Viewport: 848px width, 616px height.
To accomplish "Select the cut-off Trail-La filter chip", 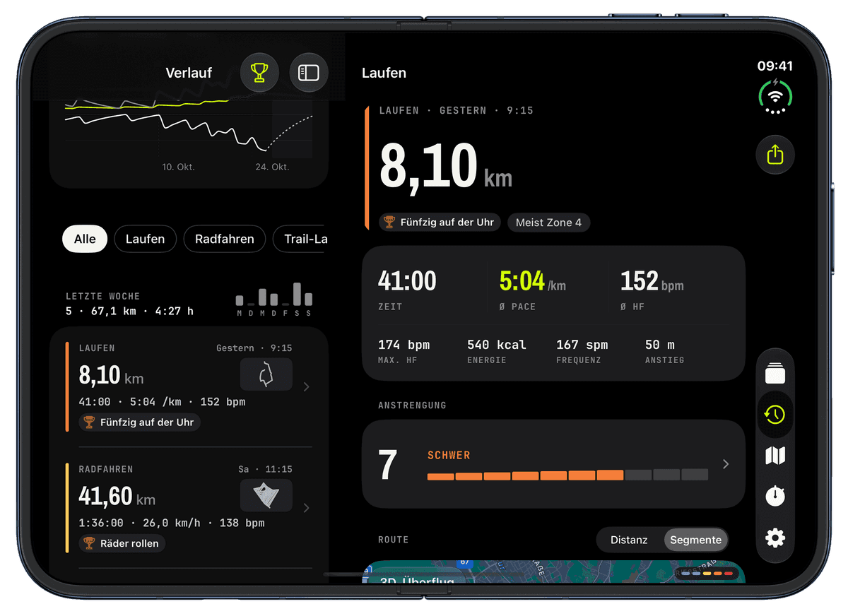I will (301, 239).
